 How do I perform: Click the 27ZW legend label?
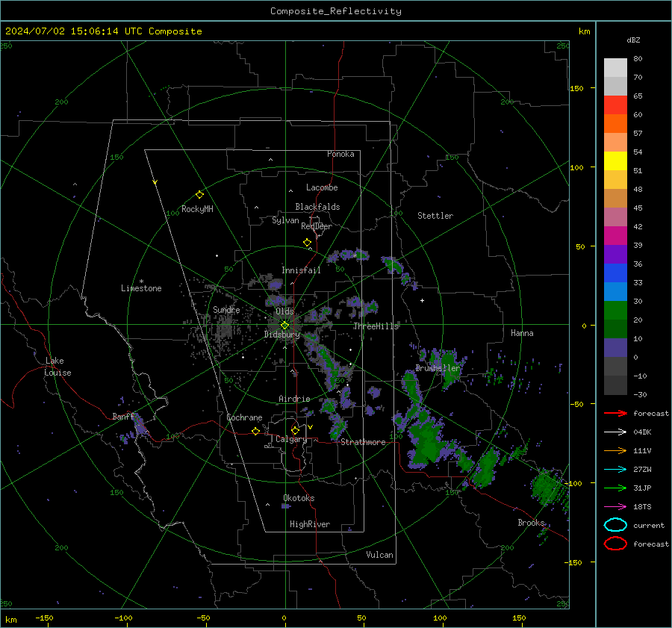pyautogui.click(x=642, y=470)
